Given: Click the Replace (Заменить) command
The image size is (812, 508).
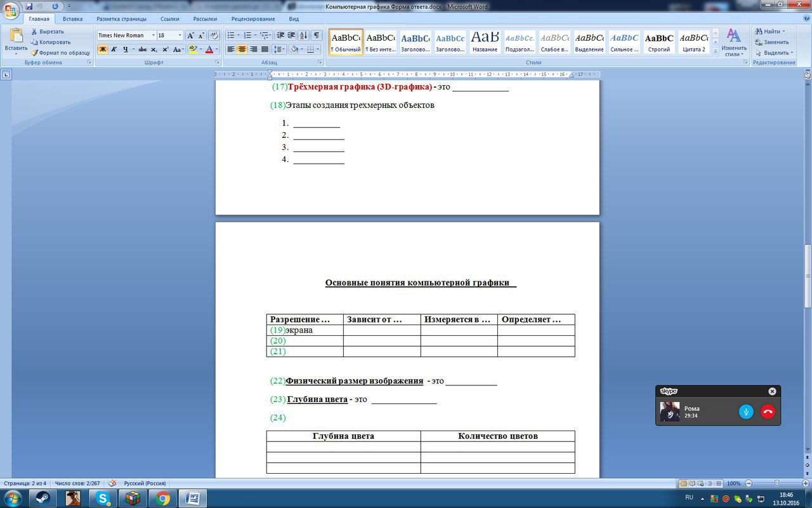Looking at the screenshot, I should click(x=771, y=42).
